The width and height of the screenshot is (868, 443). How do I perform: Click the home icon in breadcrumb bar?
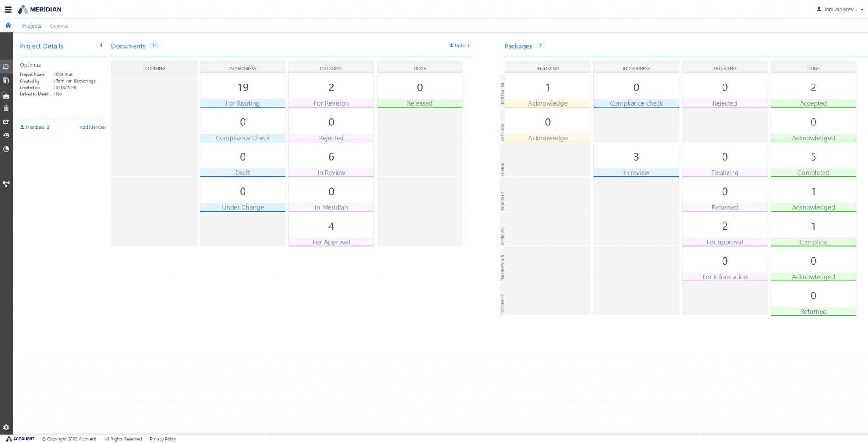pyautogui.click(x=8, y=25)
